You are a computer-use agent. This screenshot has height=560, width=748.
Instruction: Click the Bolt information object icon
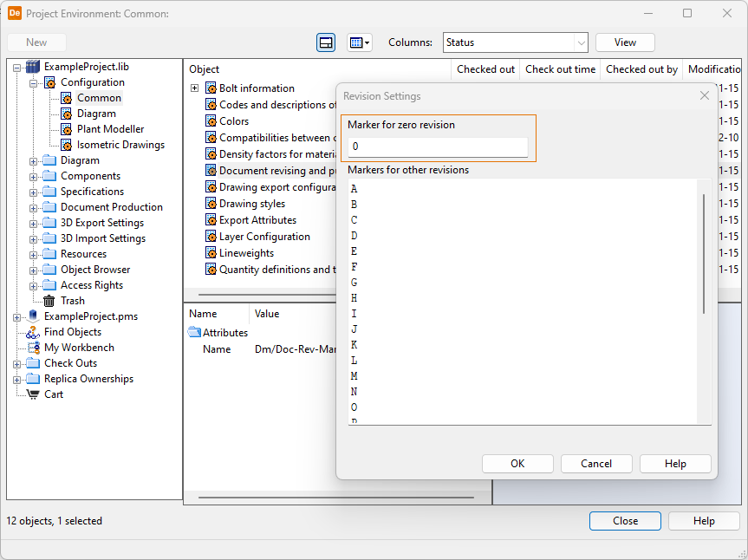pos(211,88)
